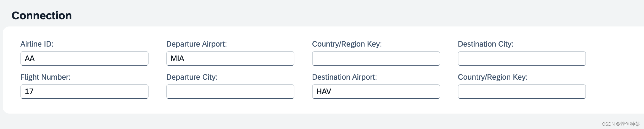The width and height of the screenshot is (644, 129).
Task: Select the Departure Airport field containing MIA
Action: pos(230,58)
